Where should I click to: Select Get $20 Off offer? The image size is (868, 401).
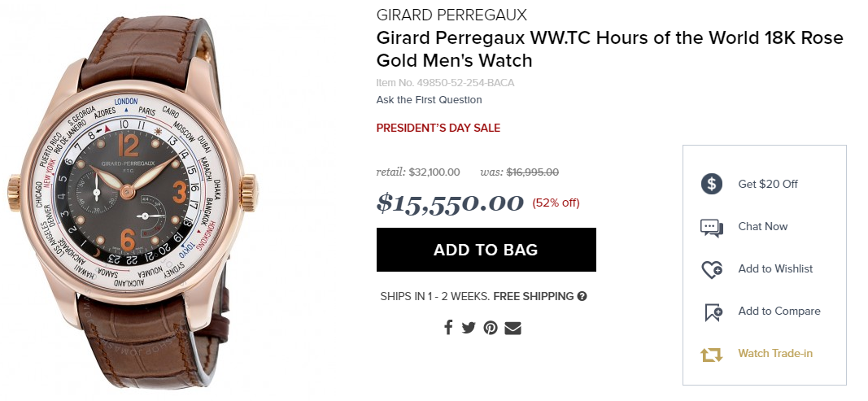[x=768, y=184]
